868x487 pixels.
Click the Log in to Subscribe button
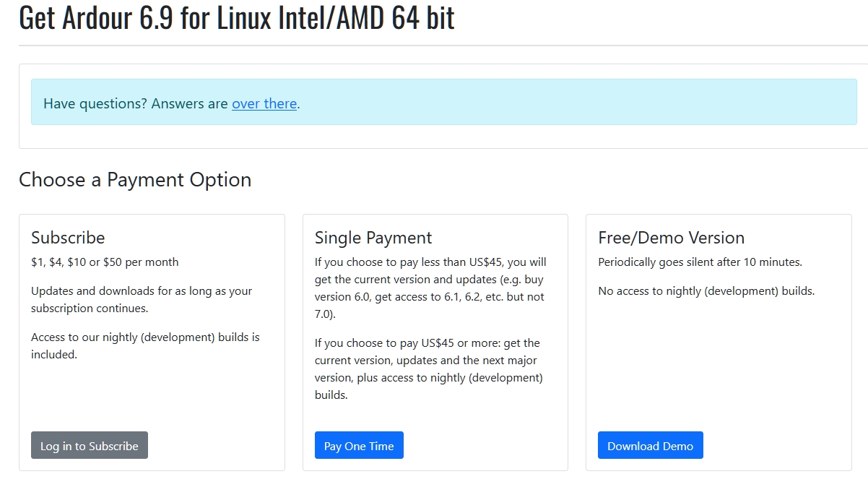pyautogui.click(x=90, y=445)
